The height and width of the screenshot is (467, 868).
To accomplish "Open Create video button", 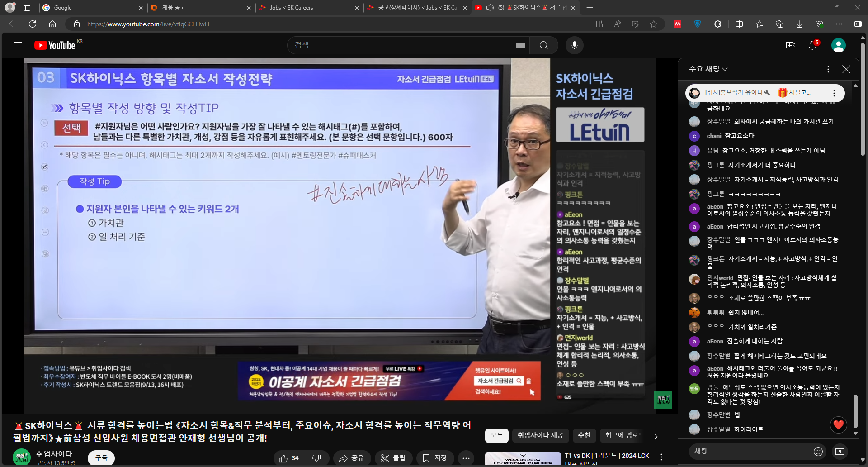I will click(791, 45).
